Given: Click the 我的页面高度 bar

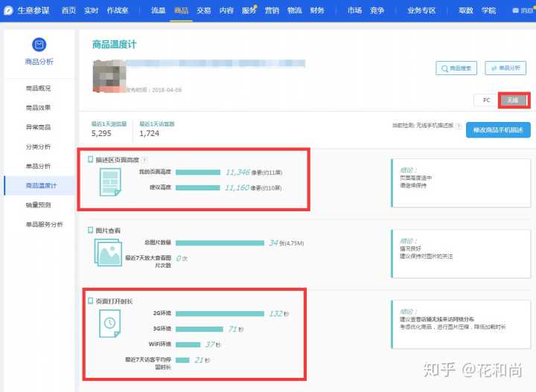Looking at the screenshot, I should tap(198, 173).
